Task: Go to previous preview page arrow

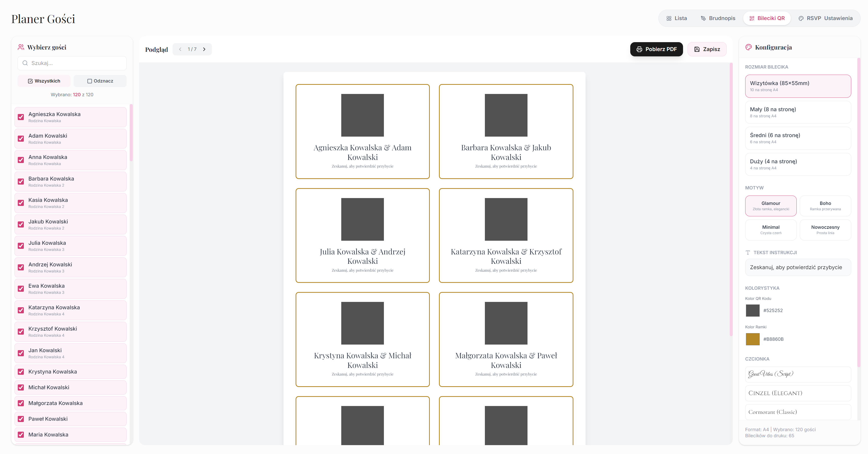Action: pos(180,49)
